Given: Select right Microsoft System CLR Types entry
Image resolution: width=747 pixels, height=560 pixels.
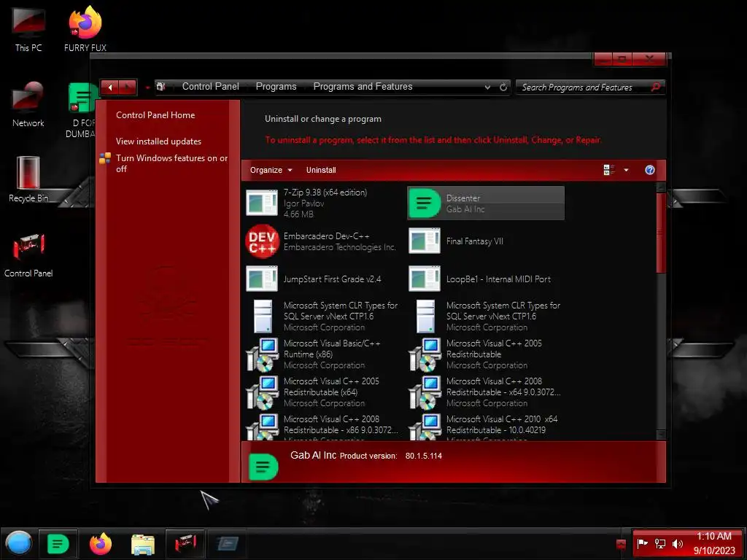Looking at the screenshot, I should coord(487,316).
